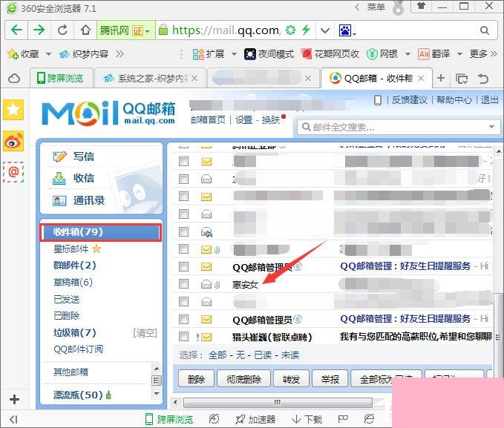Viewport: 504px width, 428px height.
Task: Click the 邮件全文搜索 search field
Action: click(x=397, y=128)
